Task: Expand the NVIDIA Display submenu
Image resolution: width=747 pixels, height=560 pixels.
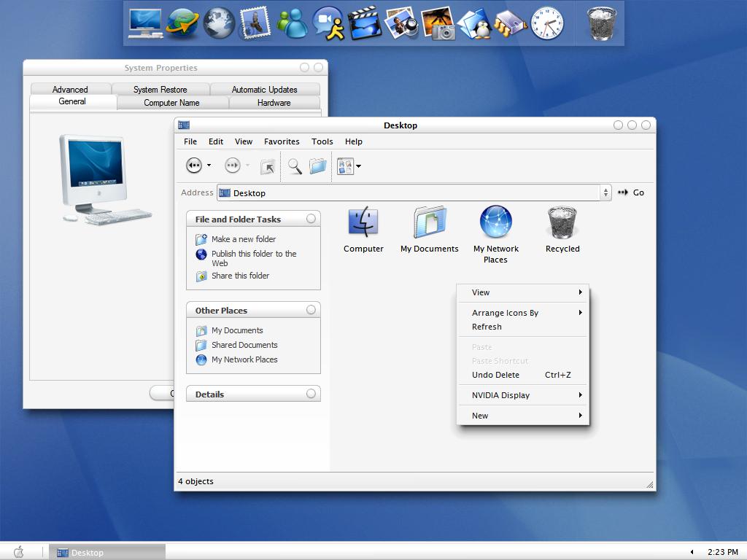Action: point(522,395)
